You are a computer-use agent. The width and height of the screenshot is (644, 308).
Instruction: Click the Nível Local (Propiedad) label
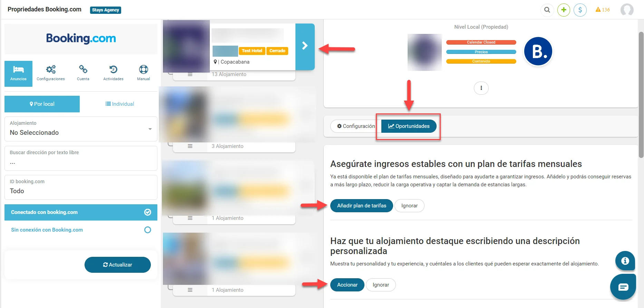point(481,27)
